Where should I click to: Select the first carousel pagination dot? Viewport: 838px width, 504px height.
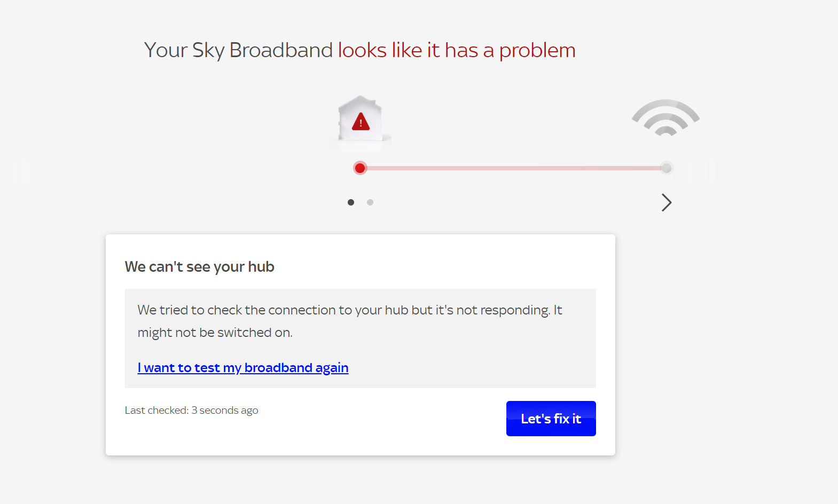click(x=351, y=202)
